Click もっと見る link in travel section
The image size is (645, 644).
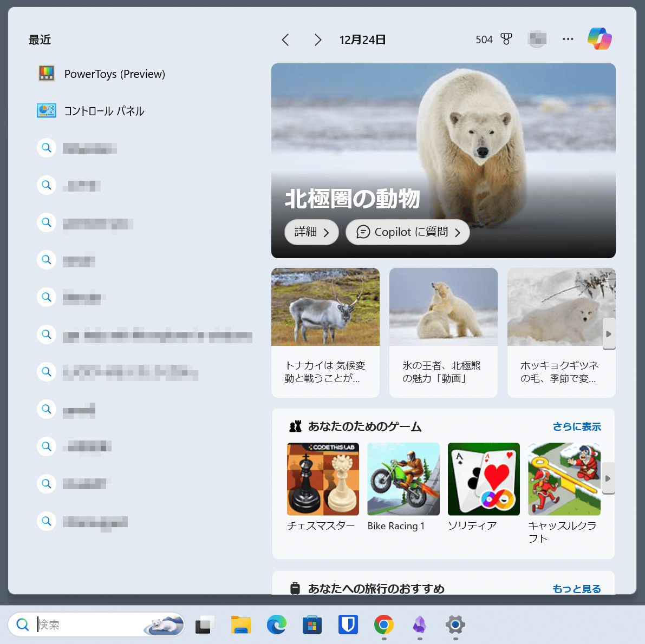(x=576, y=588)
